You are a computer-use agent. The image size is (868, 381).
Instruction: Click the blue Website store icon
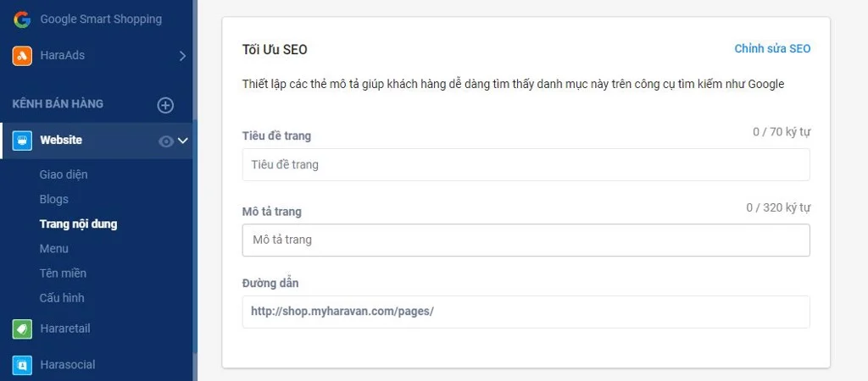click(22, 141)
